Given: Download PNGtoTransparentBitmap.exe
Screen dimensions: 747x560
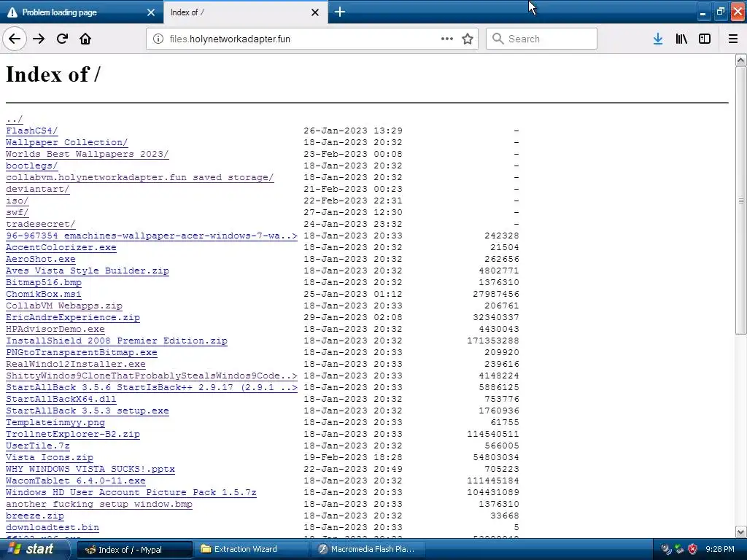Looking at the screenshot, I should click(x=82, y=352).
